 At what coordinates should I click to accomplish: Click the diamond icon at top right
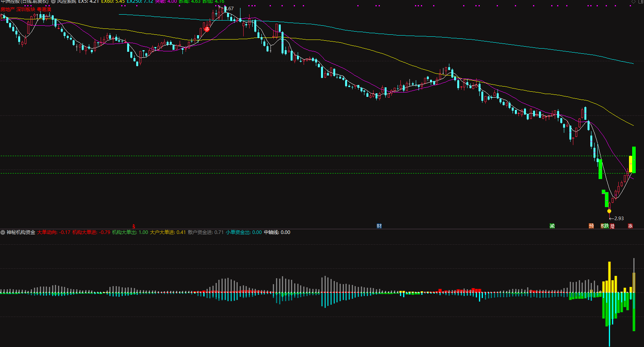pyautogui.click(x=633, y=2)
